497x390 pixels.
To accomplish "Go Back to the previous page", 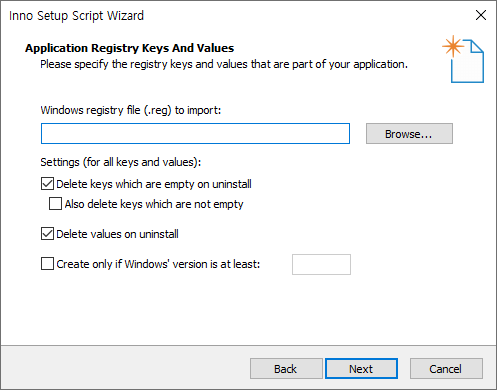I will pyautogui.click(x=286, y=369).
